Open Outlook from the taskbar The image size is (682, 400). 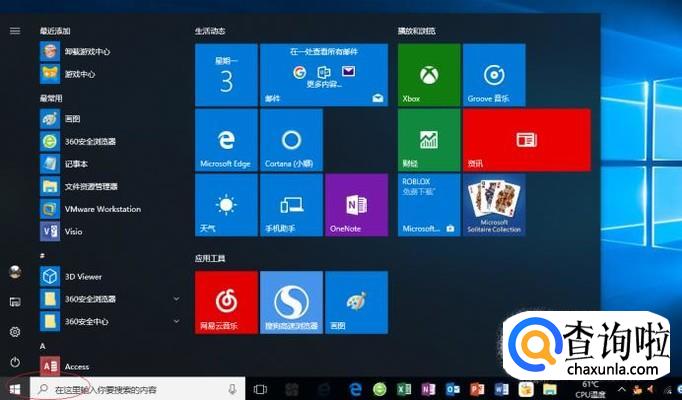click(453, 389)
